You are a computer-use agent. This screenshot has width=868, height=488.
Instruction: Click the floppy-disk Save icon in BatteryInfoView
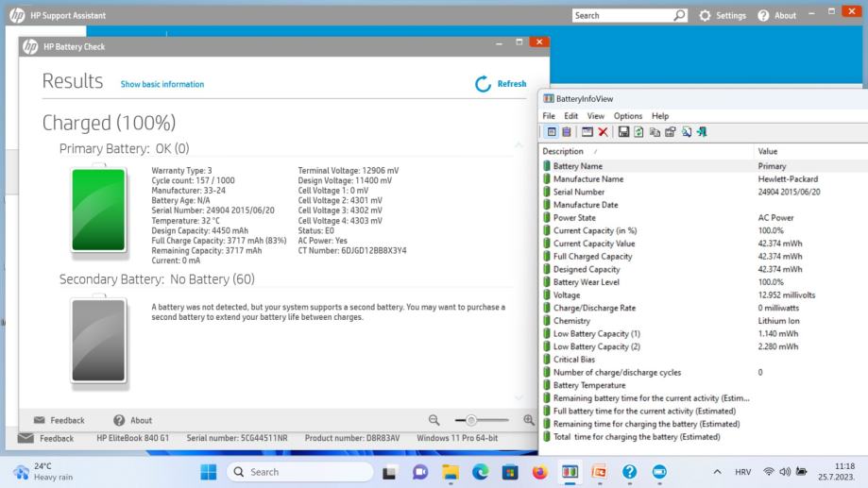624,132
